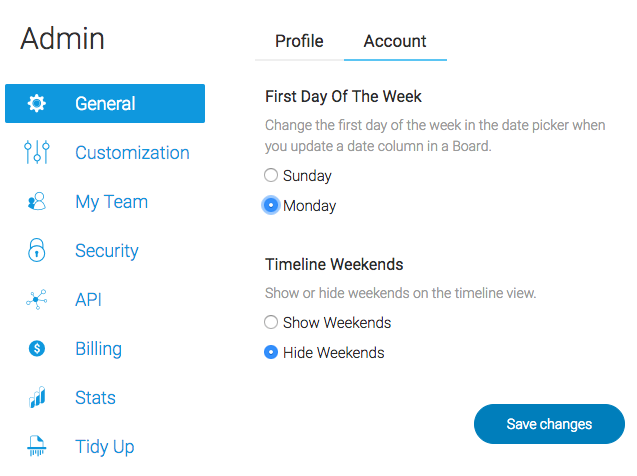Click the Stats bar chart icon
This screenshot has width=637, height=476.
[37, 397]
